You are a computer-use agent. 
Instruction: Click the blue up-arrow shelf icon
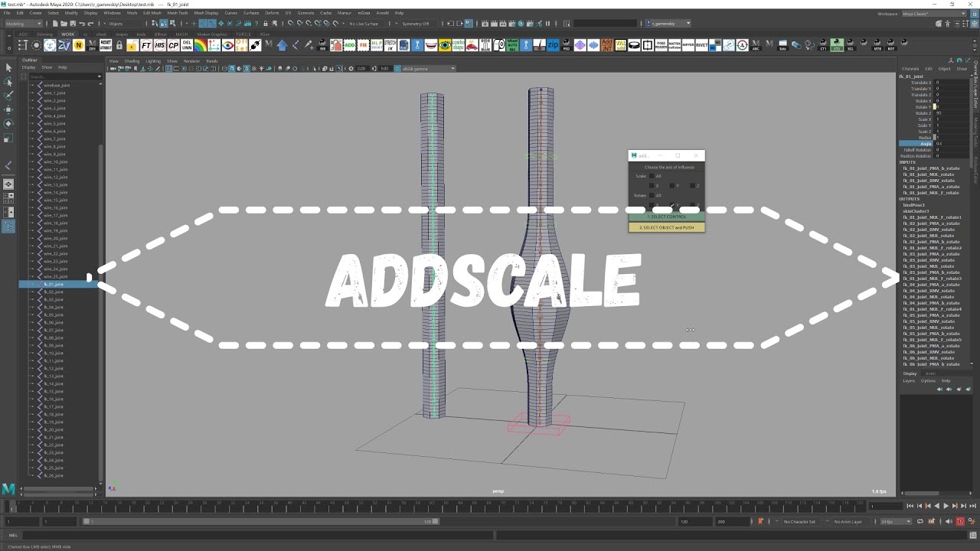pos(282,45)
